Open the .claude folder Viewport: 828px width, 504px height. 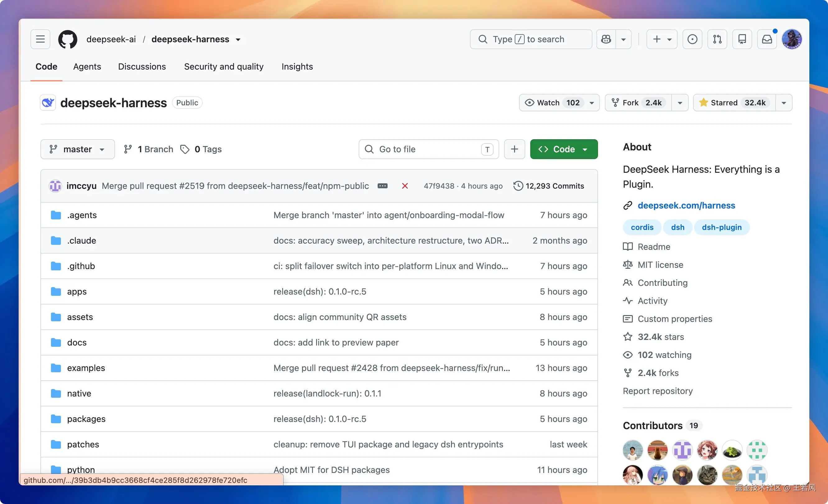tap(81, 241)
